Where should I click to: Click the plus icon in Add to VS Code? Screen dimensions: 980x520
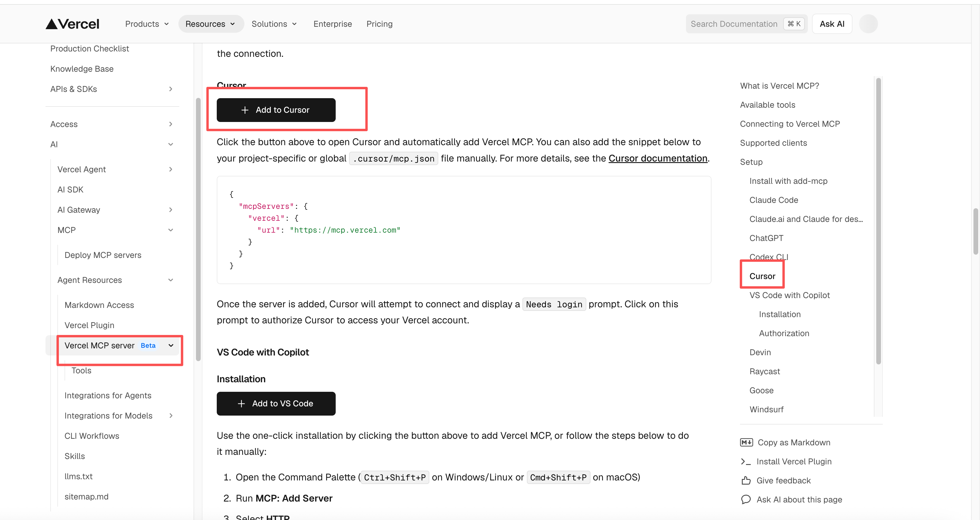point(241,403)
